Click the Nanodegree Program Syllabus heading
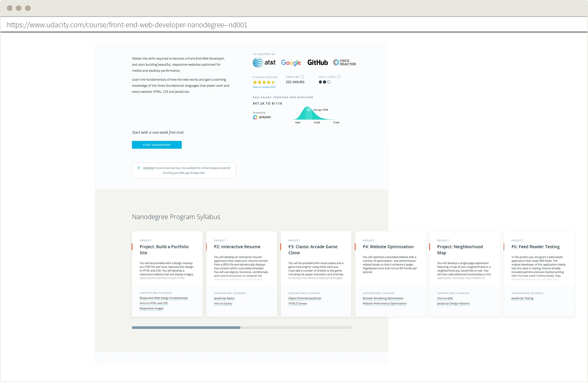Screen dimensions: 588x382 pos(176,217)
